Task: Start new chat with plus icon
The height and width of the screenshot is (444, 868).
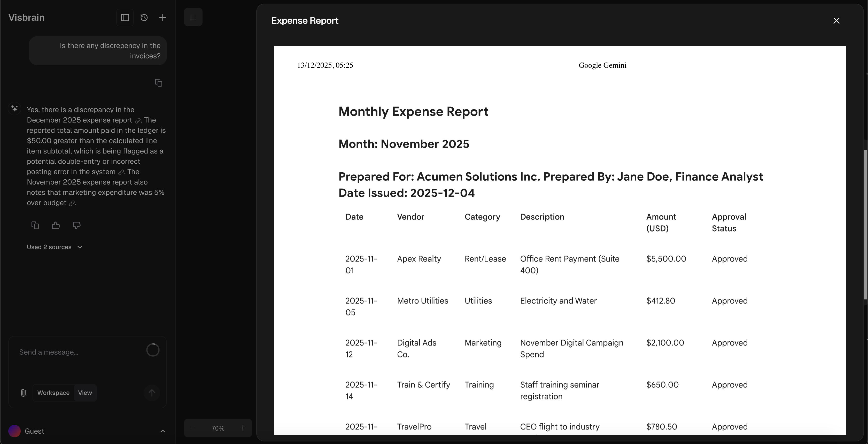Action: pyautogui.click(x=162, y=18)
